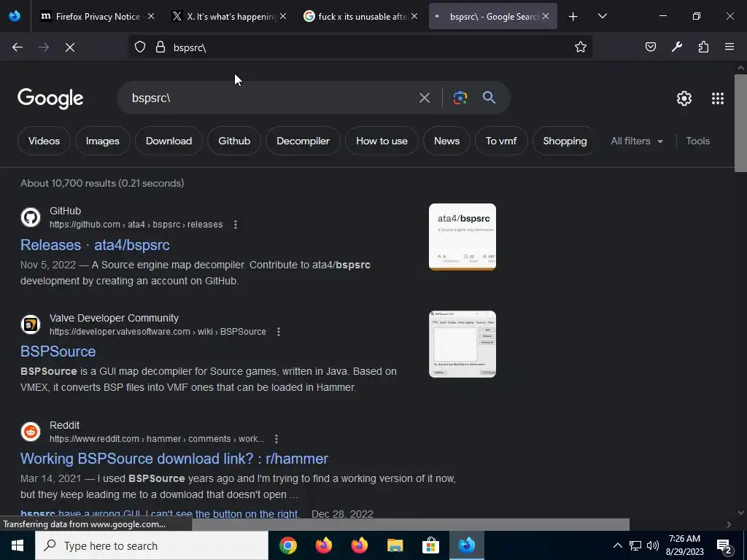The height and width of the screenshot is (560, 747).
Task: Go back using the back arrow
Action: click(18, 47)
